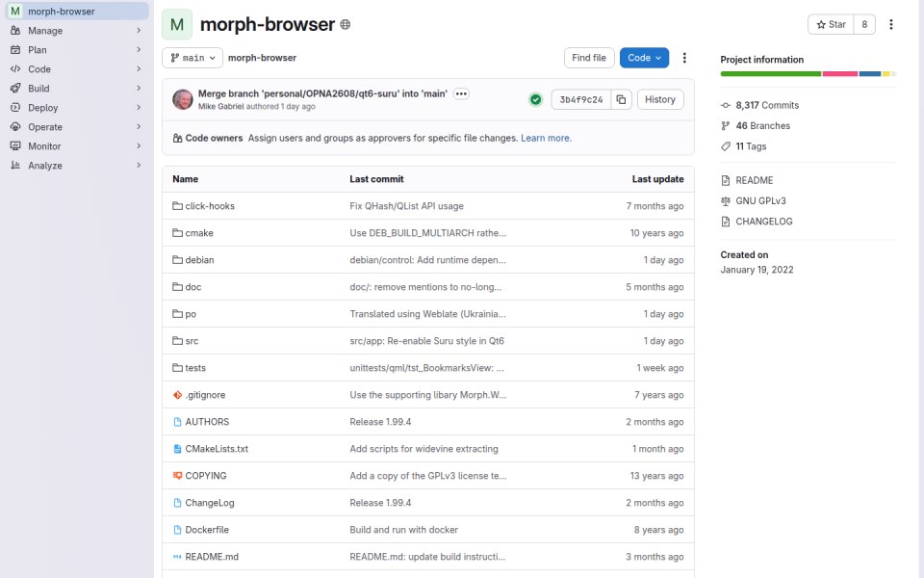Open the Deploy menu label in the sidebar

(x=43, y=108)
